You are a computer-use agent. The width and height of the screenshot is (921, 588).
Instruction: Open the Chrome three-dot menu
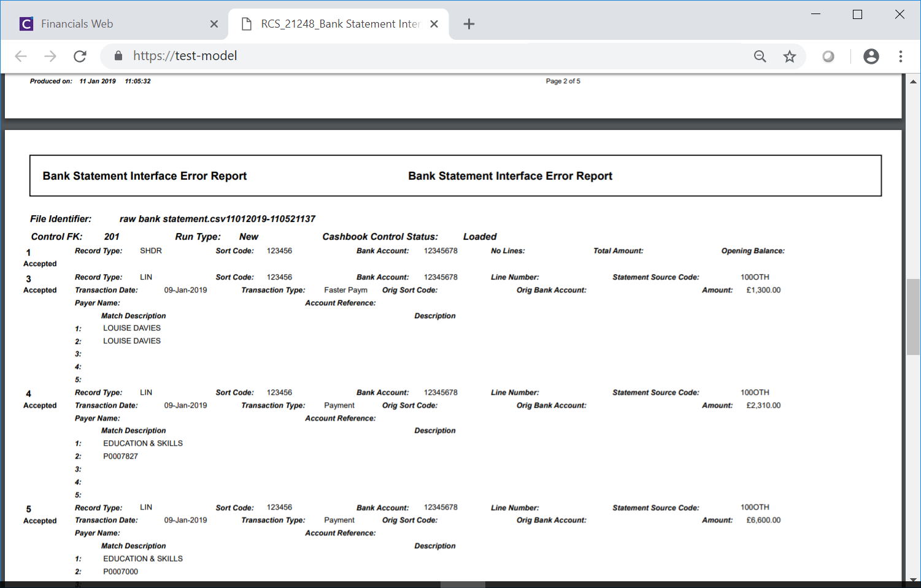tap(901, 56)
